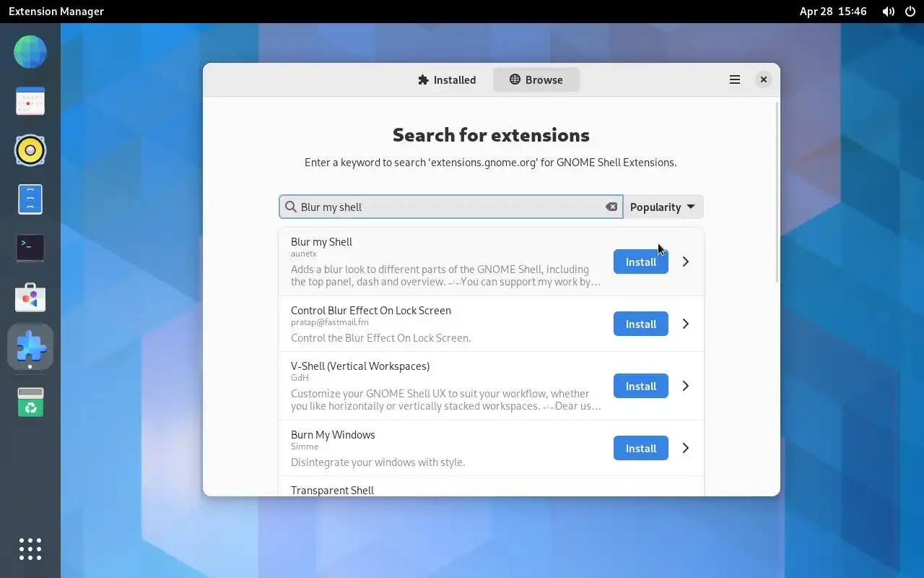This screenshot has width=924, height=578.
Task: Click the magnifier icon in search field
Action: coord(291,207)
